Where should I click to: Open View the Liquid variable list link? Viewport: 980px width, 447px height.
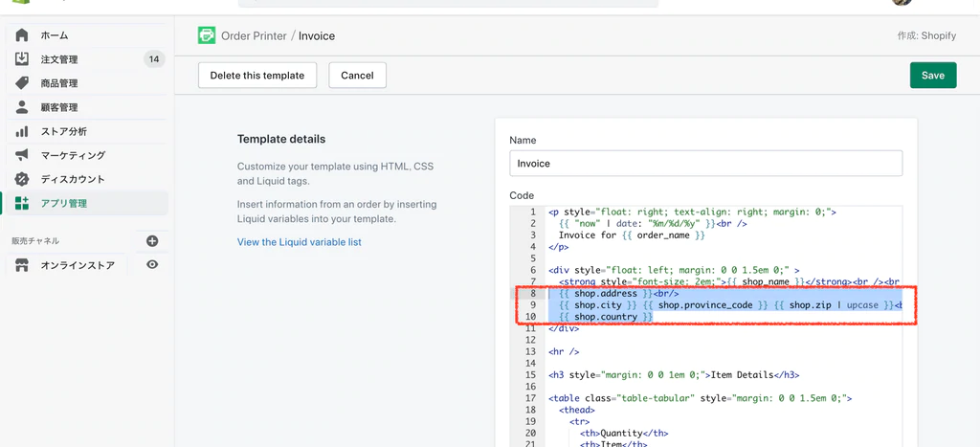(x=300, y=242)
